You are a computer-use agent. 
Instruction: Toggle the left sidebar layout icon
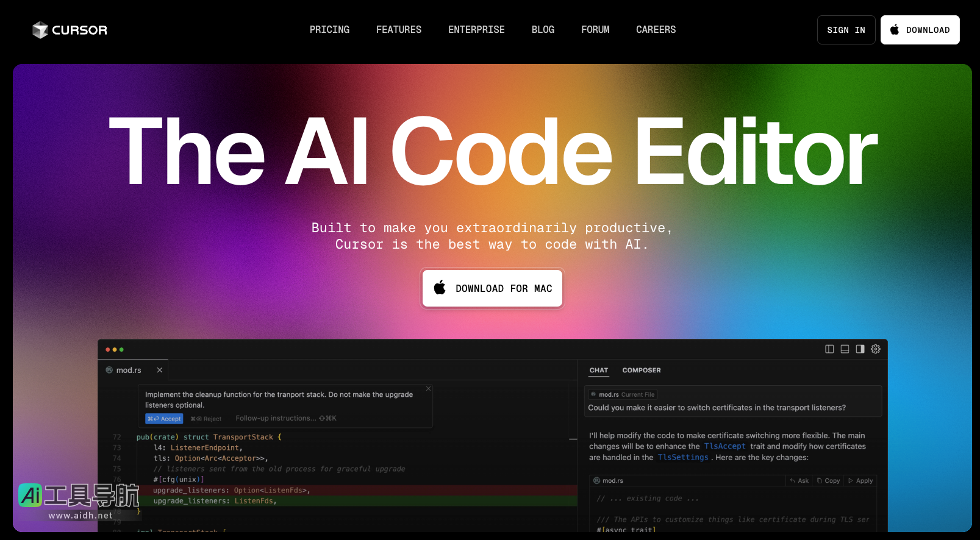click(829, 349)
